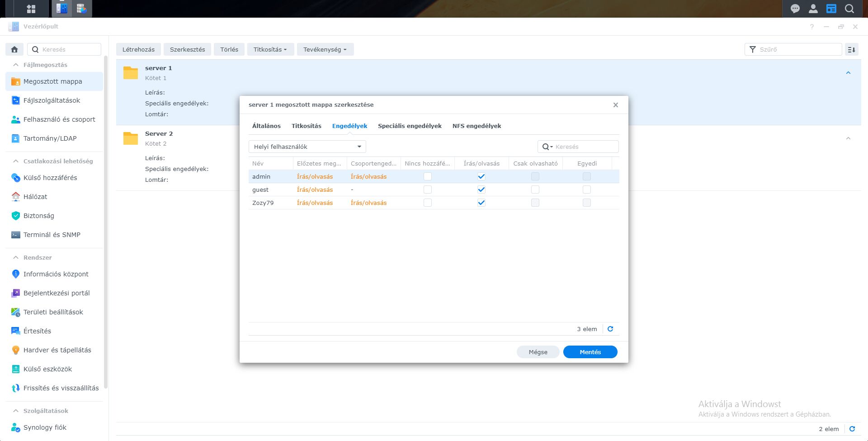Screen dimensions: 868x441
Task: Sort by the Név column header
Action: tap(270, 163)
